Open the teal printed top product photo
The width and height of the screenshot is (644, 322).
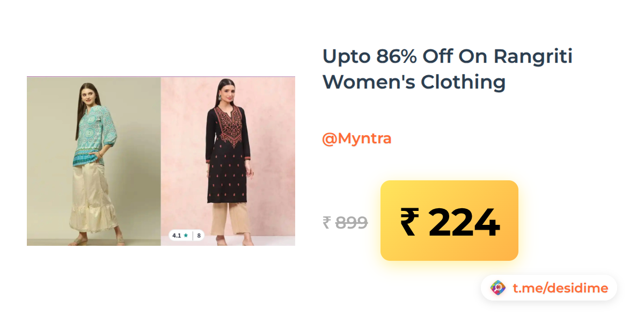pos(94,161)
